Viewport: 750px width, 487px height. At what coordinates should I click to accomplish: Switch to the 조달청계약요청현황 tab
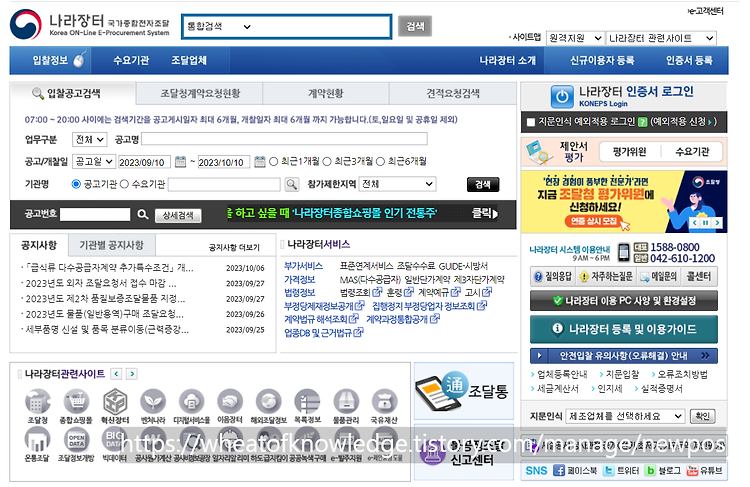199,93
